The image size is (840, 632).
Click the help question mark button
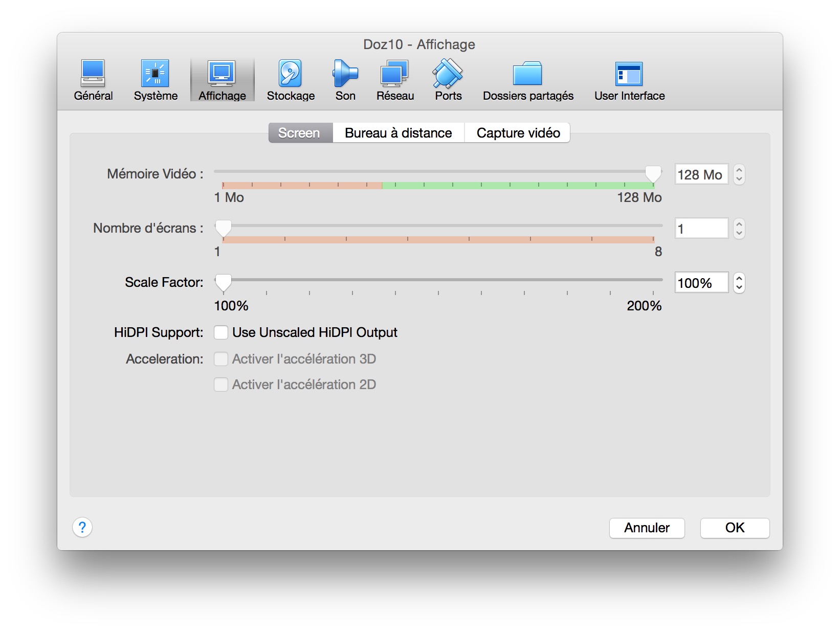point(82,527)
